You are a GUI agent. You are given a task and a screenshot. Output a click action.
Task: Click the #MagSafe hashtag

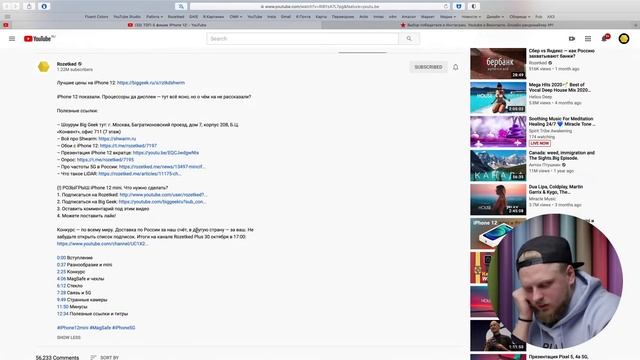click(x=100, y=328)
